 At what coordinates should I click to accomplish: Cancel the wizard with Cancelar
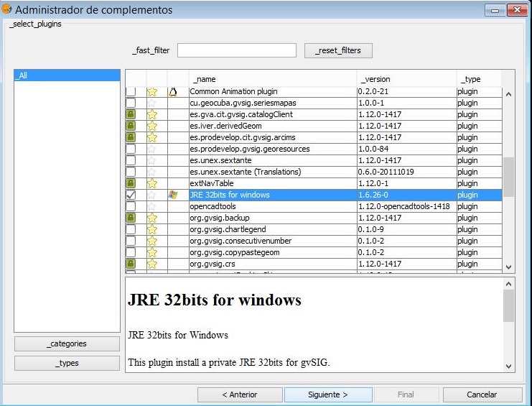[482, 395]
